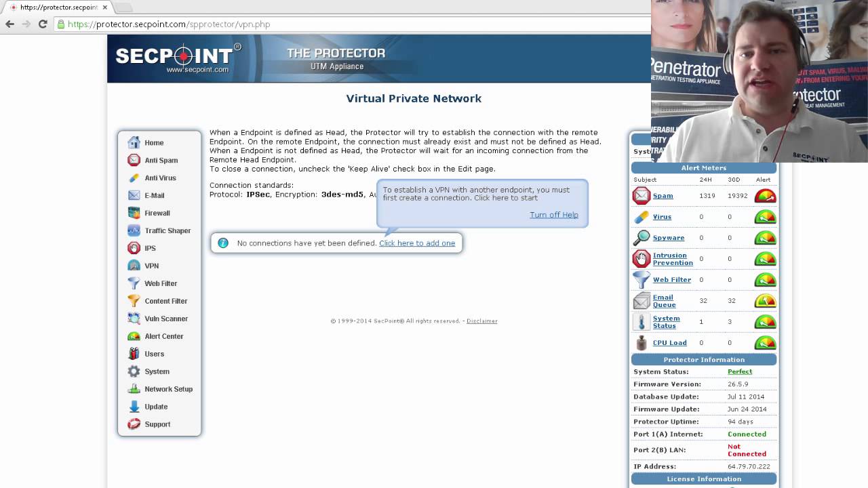The image size is (868, 488).
Task: Click the System Status thermometer icon
Action: point(641,322)
